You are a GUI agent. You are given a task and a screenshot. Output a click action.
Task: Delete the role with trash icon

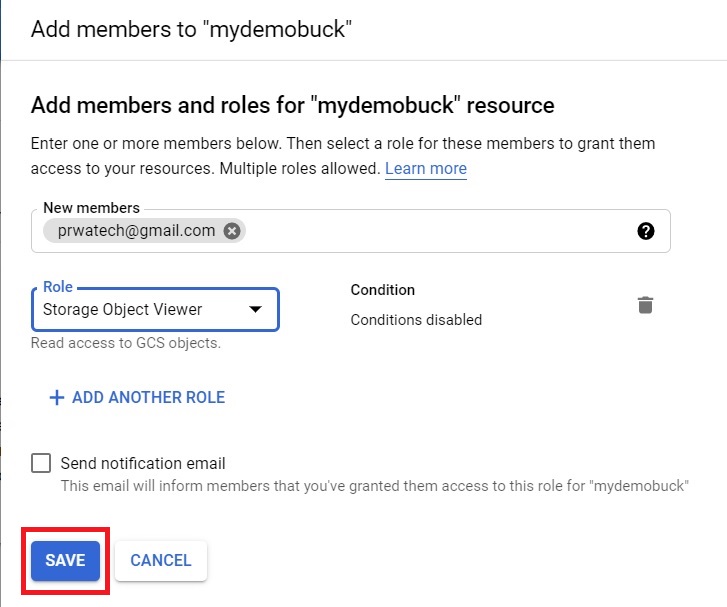pos(645,305)
